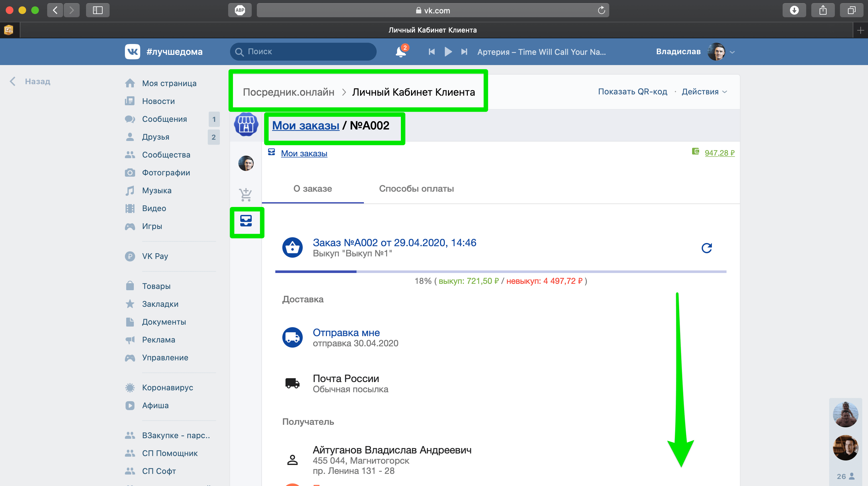Click the VK logo icon

point(133,52)
